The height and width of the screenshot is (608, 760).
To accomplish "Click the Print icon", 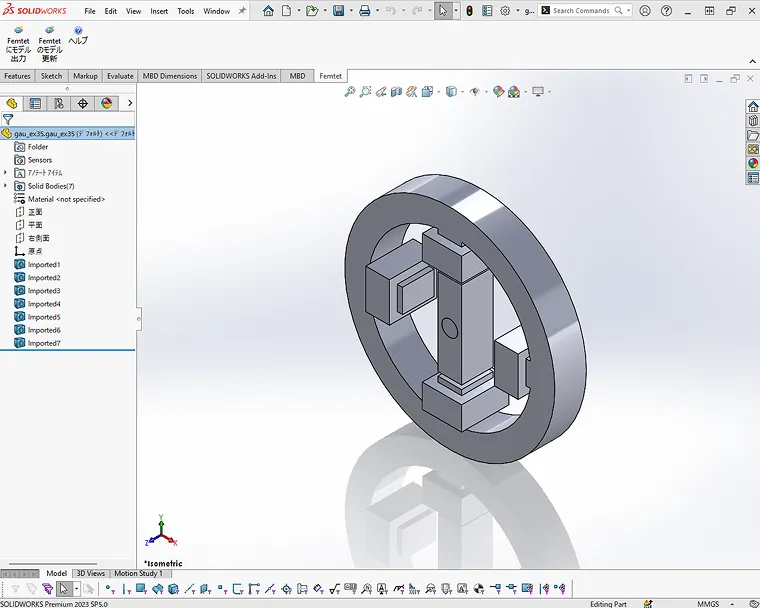I will 364,11.
